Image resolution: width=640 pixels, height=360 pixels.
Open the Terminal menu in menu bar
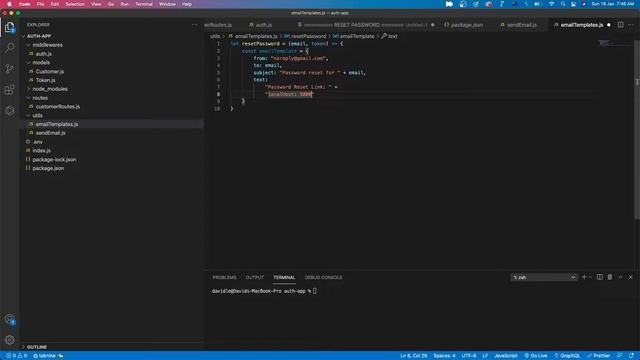pyautogui.click(x=144, y=4)
